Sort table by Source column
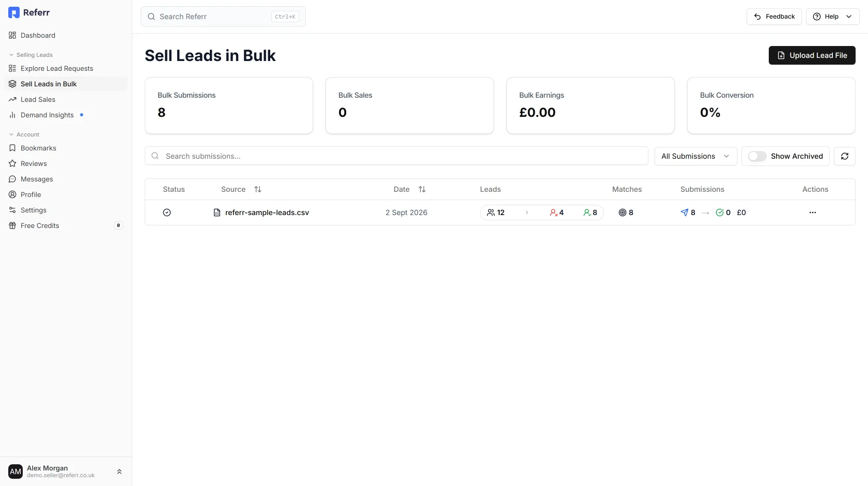This screenshot has height=486, width=868. (241, 189)
